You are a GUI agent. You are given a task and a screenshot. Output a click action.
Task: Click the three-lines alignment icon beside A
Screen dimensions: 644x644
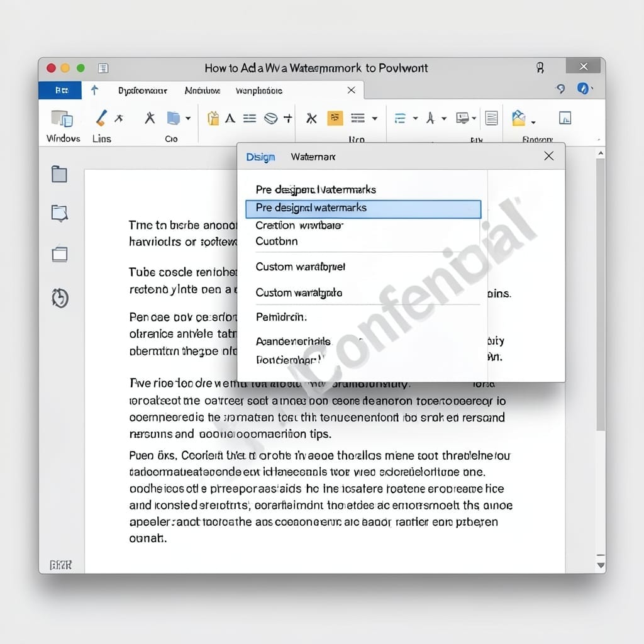(249, 118)
